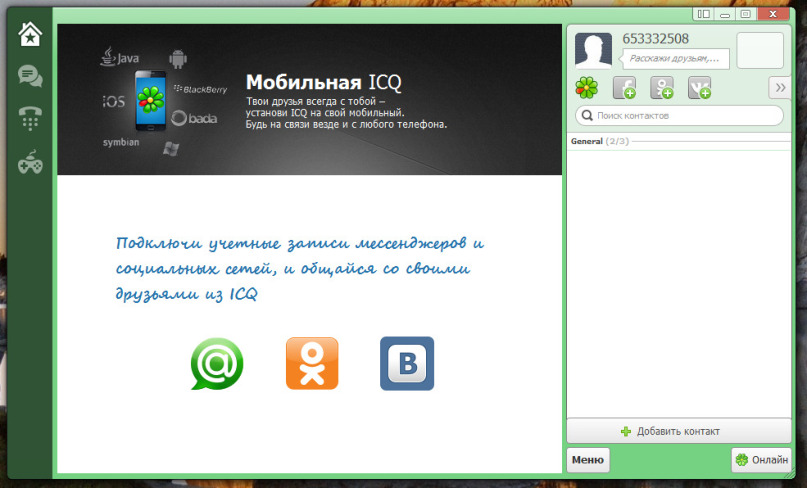Open the Home tab with the house icon
This screenshot has height=488, width=807.
pyautogui.click(x=30, y=35)
